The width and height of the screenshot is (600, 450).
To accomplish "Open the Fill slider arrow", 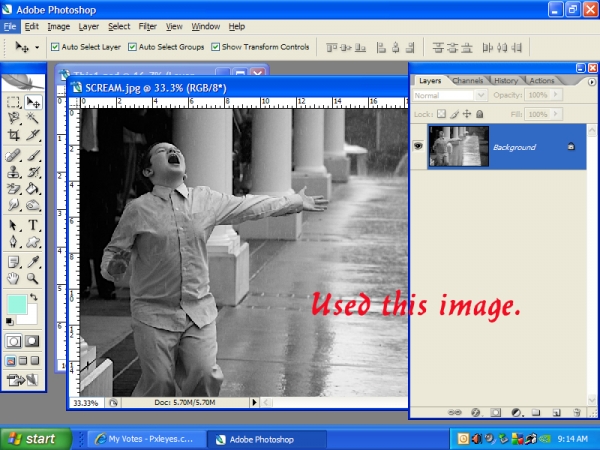I will tap(556, 114).
